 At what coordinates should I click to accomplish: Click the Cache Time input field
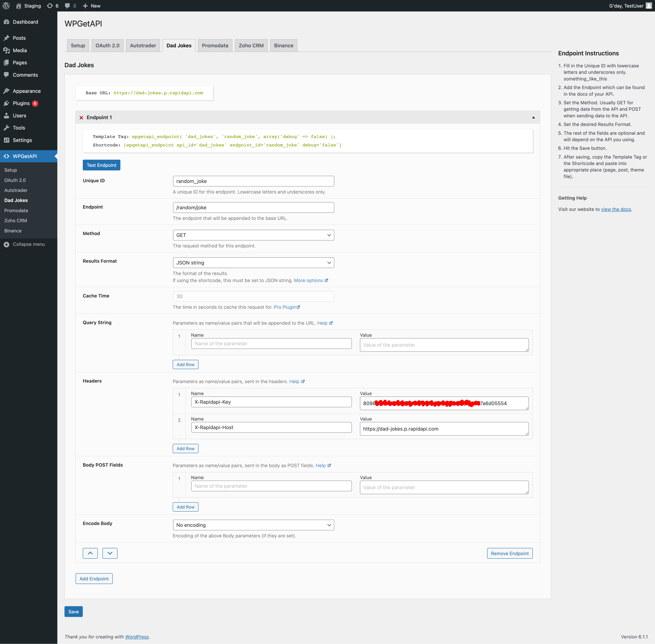(253, 296)
